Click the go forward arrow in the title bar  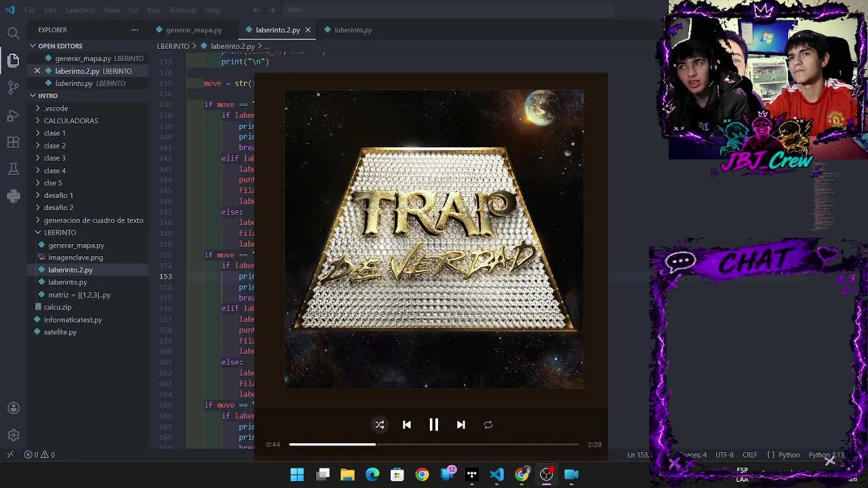pyautogui.click(x=271, y=10)
